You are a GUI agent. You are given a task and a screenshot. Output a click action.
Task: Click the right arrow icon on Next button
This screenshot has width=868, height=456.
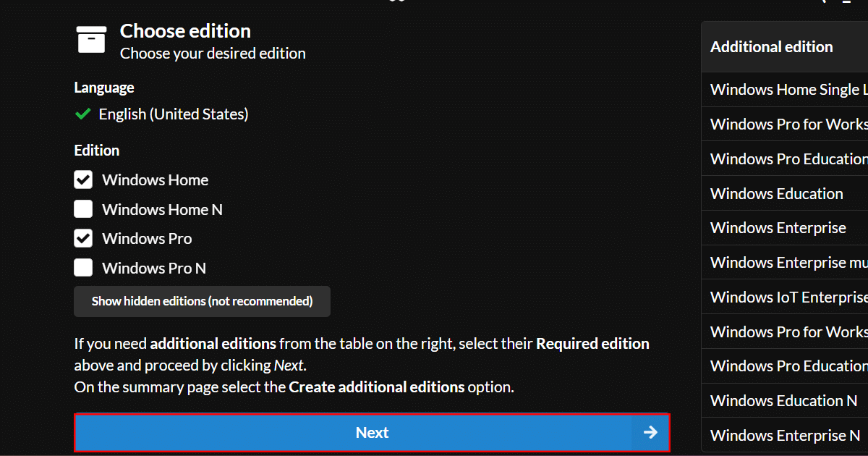pyautogui.click(x=650, y=433)
